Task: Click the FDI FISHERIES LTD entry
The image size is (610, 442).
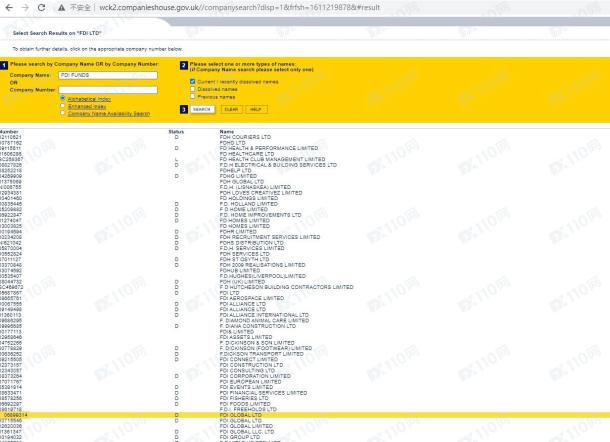Action: pos(244,398)
